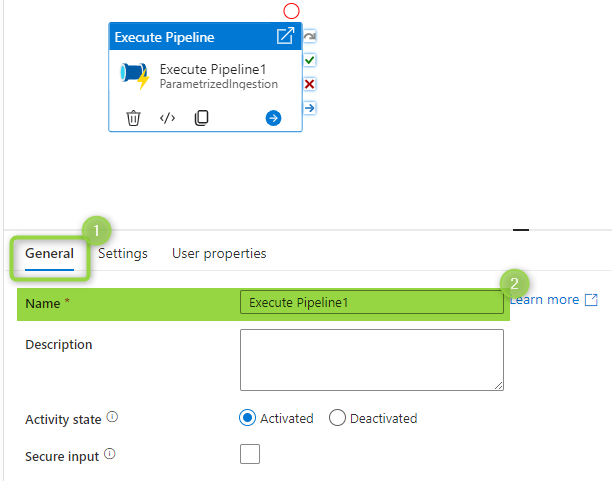612x481 pixels.
Task: Select the green checkmark success connector
Action: pyautogui.click(x=310, y=61)
